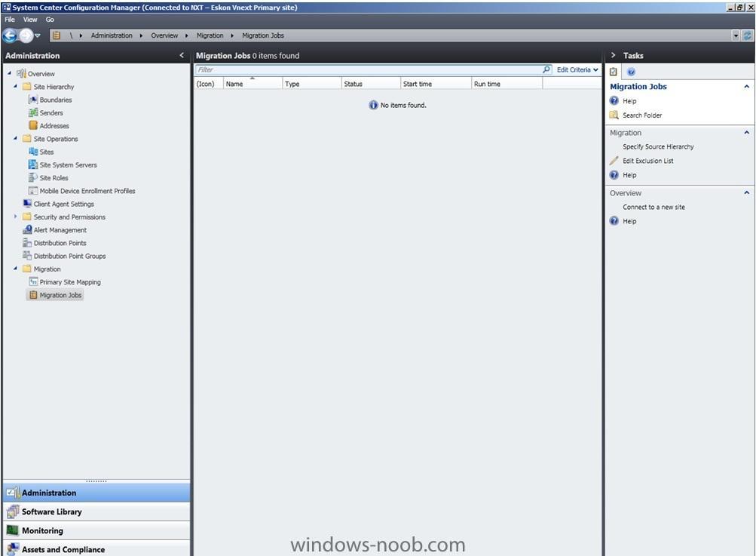Click the tasks clipboard tab icon

pyautogui.click(x=614, y=72)
